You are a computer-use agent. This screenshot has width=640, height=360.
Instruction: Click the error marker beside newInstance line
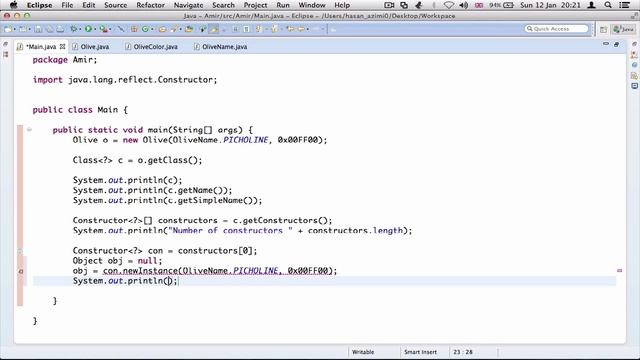21,271
